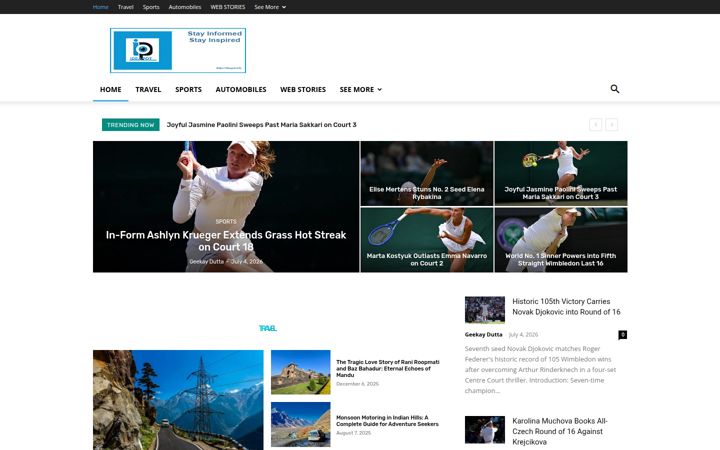Open Historic 105th Victory Djokovic headline
This screenshot has height=450, width=720.
(566, 307)
